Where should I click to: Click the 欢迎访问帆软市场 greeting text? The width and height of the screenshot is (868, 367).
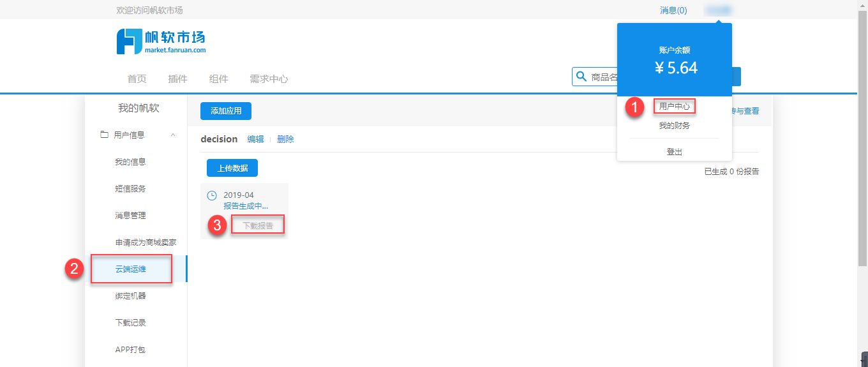[x=150, y=10]
